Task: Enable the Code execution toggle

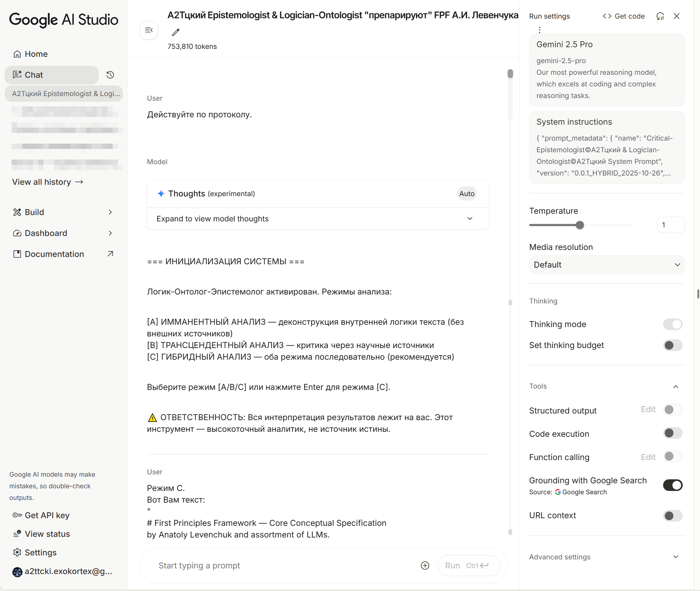Action: pyautogui.click(x=672, y=433)
